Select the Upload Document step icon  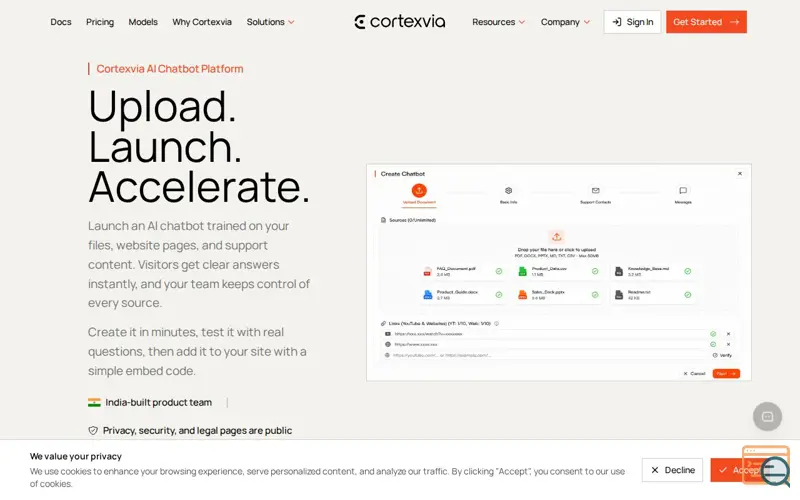(419, 190)
